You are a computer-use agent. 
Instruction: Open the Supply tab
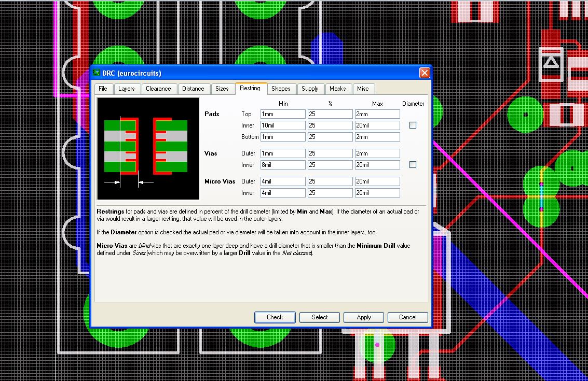click(x=310, y=89)
